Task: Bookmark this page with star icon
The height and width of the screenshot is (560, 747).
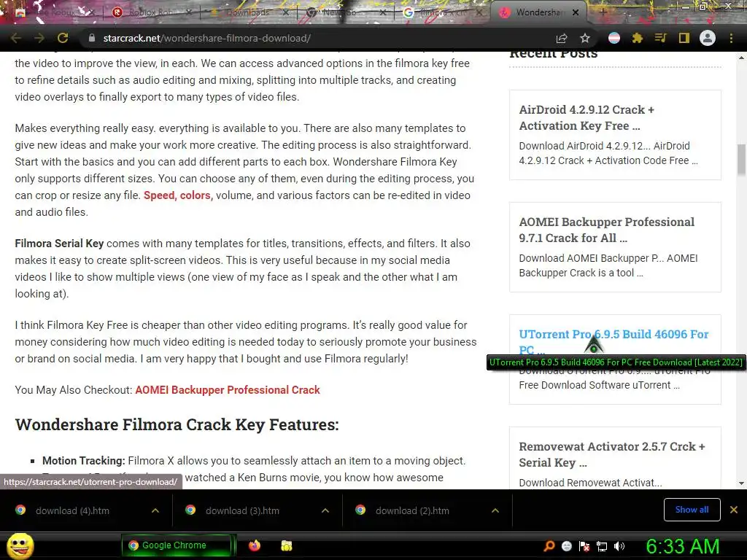Action: pos(585,38)
